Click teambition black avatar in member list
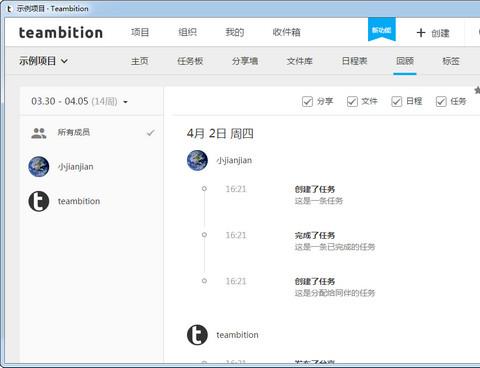The height and width of the screenshot is (368, 480). 39,201
